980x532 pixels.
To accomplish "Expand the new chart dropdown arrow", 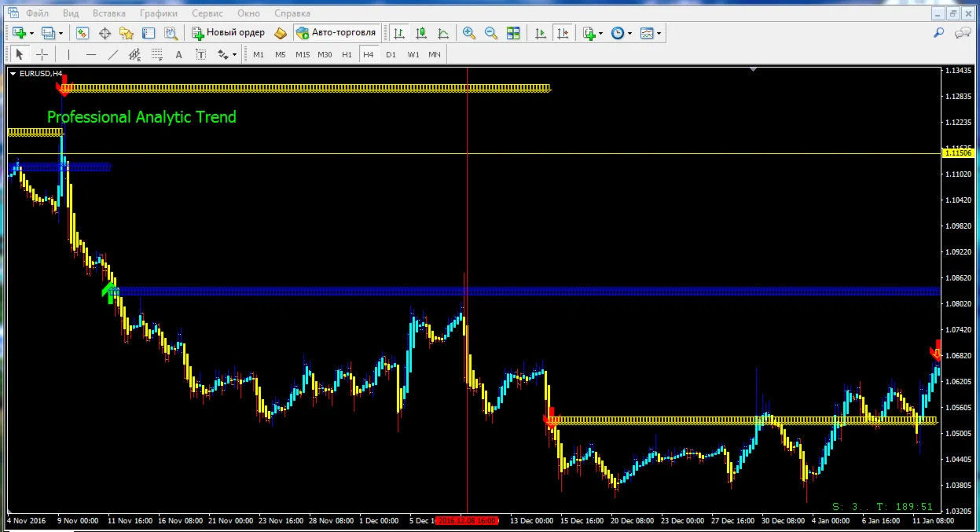I will 31,33.
